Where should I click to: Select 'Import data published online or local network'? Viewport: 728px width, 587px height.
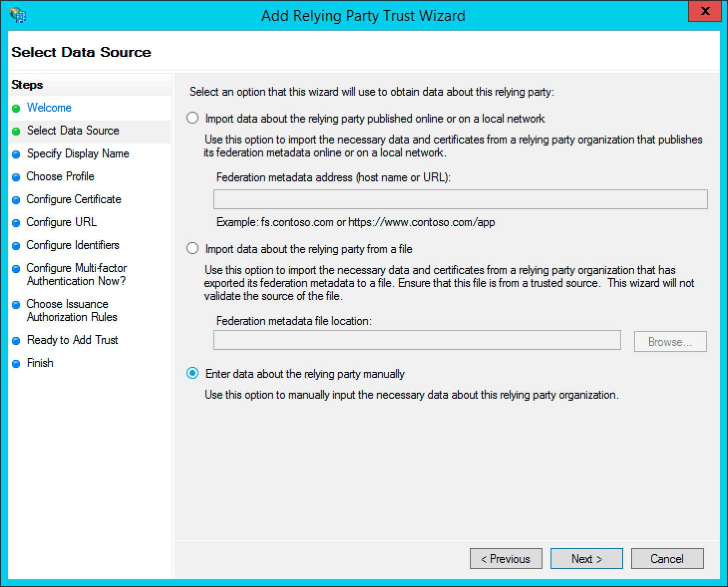(192, 118)
